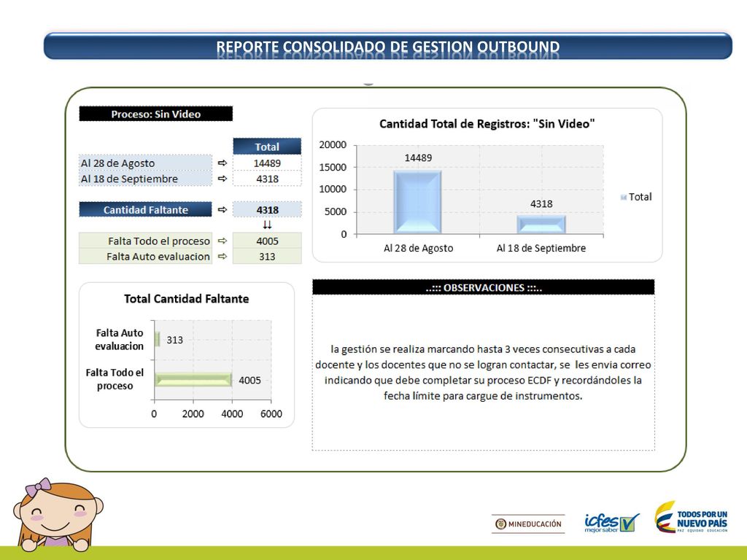Click 'Falta Todo el proceso' chart axis label

[115, 379]
